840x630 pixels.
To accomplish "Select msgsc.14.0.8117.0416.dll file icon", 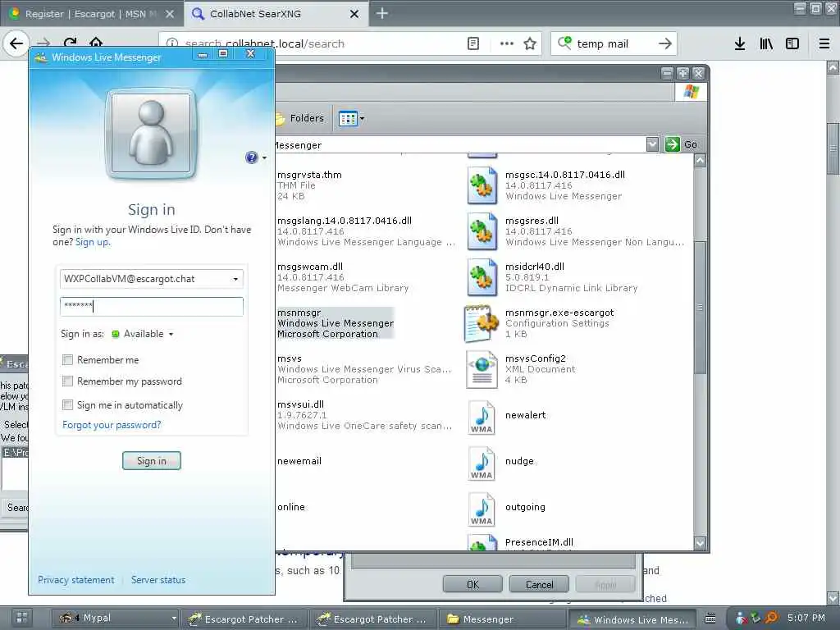I will [x=481, y=185].
